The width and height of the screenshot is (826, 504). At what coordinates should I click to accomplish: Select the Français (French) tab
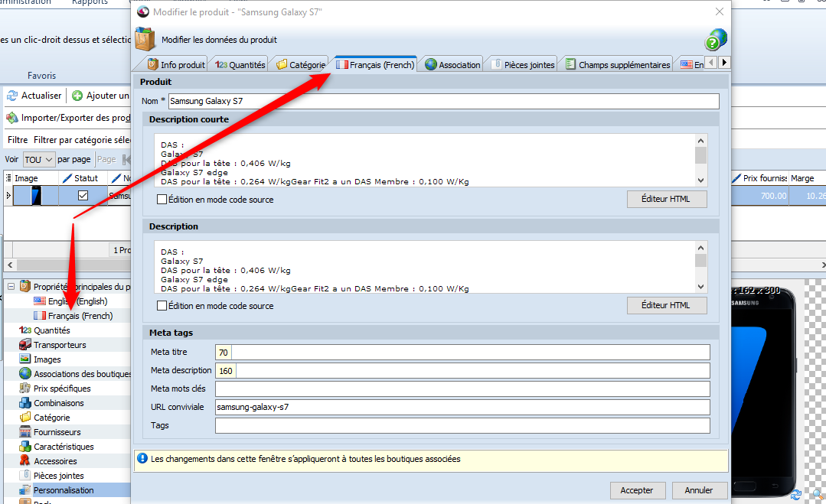(x=375, y=65)
